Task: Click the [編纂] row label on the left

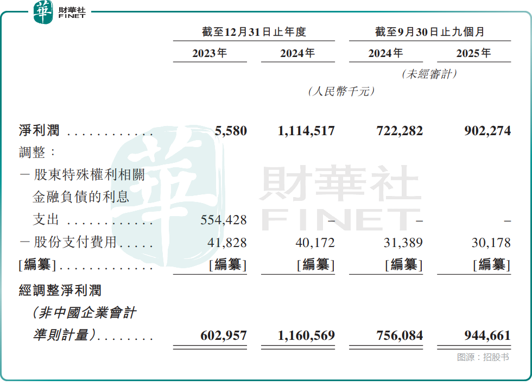Action: coord(37,265)
